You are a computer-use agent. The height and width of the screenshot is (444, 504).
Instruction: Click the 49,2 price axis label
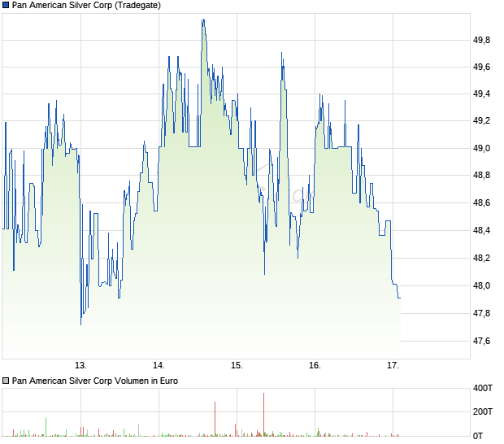481,121
